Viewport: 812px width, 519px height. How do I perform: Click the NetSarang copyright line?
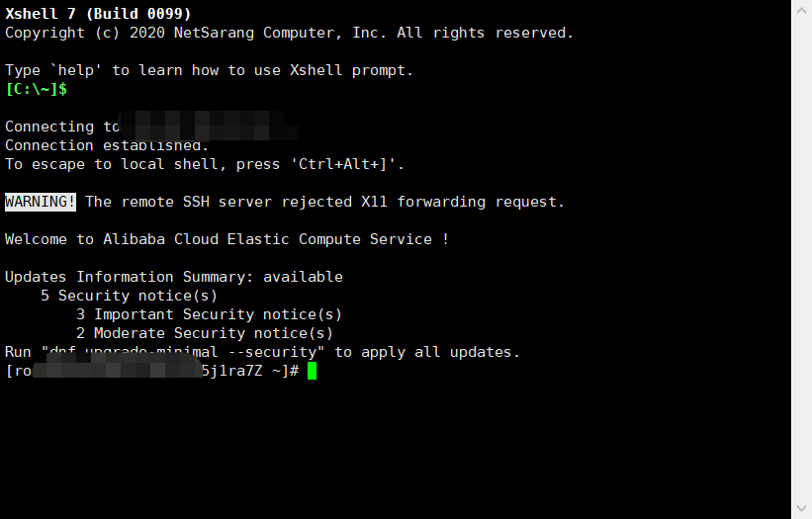pyautogui.click(x=289, y=33)
